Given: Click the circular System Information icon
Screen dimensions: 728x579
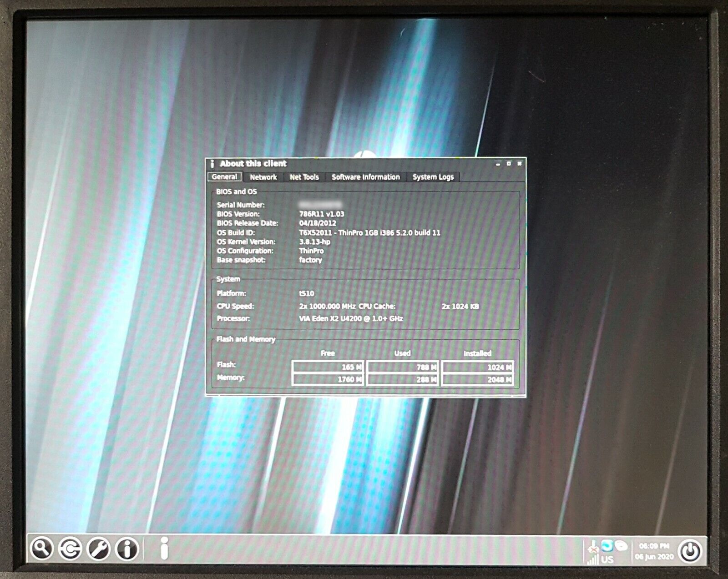Looking at the screenshot, I should tap(127, 549).
